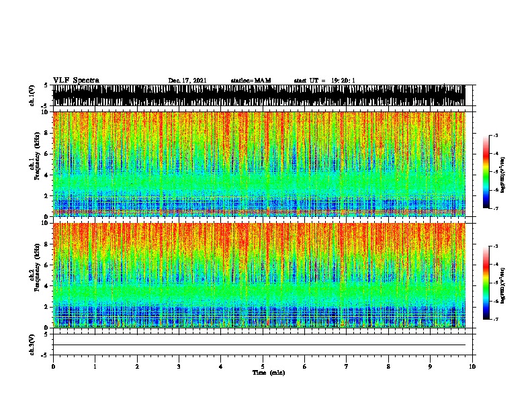This screenshot has width=532, height=411.
Task: Click the ch.1 Frequency (kHz) axis label
Action: tap(36, 156)
